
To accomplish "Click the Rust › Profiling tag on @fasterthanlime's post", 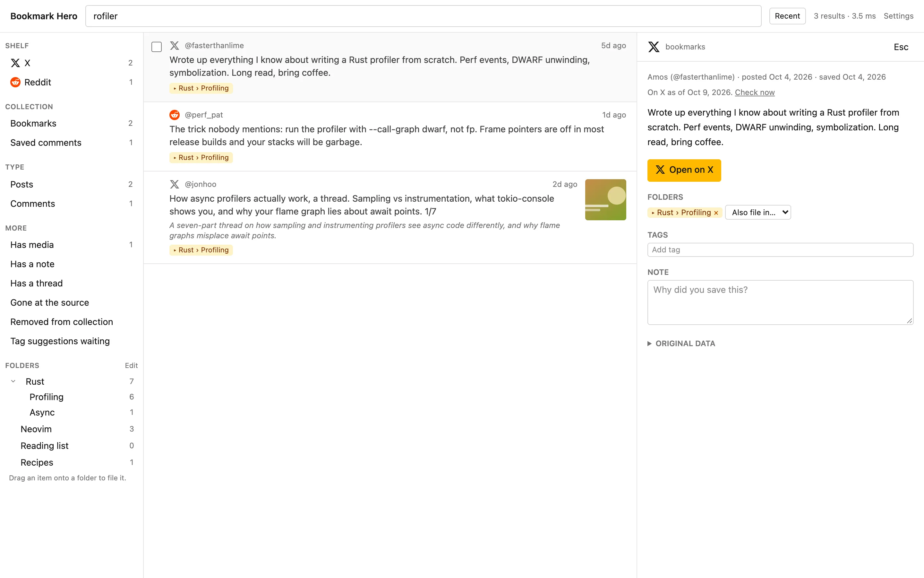I will point(201,88).
